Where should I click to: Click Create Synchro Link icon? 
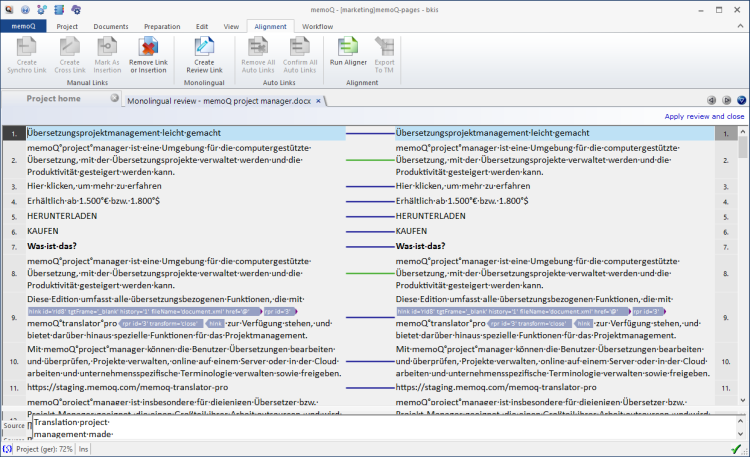[x=27, y=45]
